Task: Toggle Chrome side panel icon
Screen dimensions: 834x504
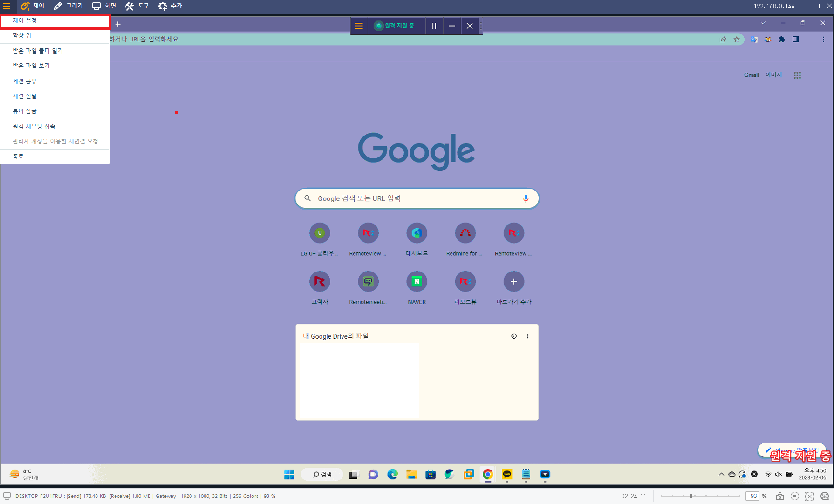Action: [796, 40]
